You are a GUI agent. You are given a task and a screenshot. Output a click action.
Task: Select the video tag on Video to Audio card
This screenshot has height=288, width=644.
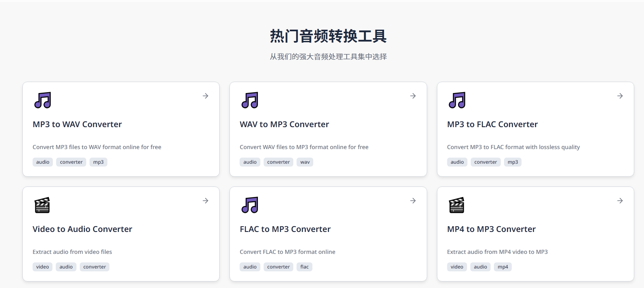(42, 267)
